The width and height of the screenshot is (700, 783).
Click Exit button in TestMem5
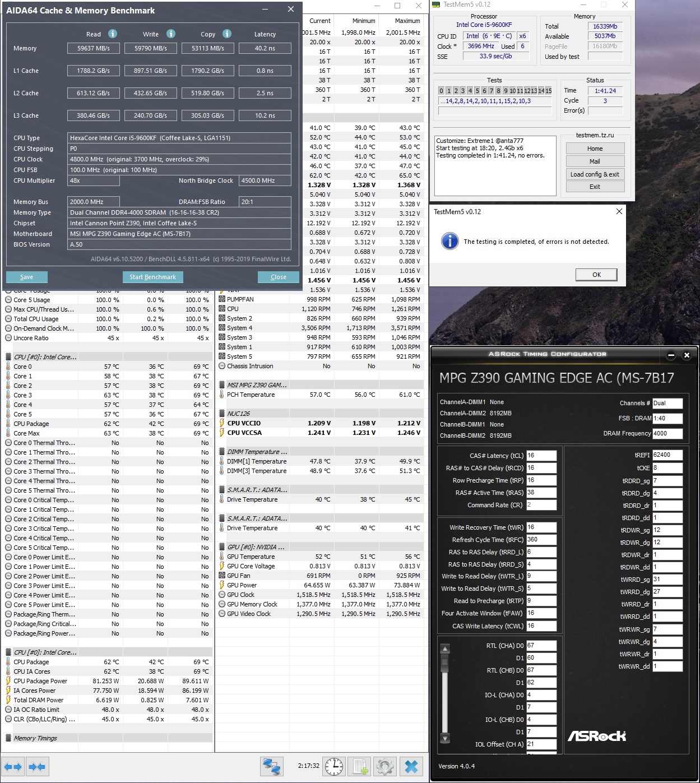pos(595,187)
